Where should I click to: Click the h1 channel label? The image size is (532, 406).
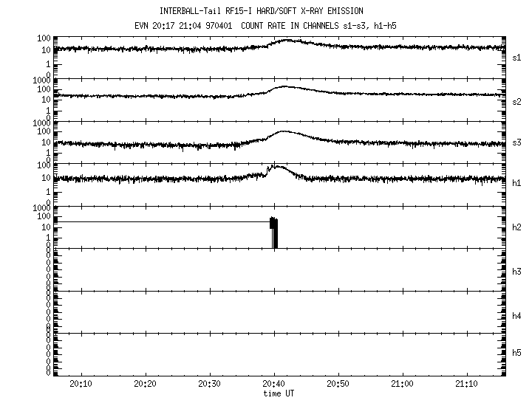[x=517, y=183]
